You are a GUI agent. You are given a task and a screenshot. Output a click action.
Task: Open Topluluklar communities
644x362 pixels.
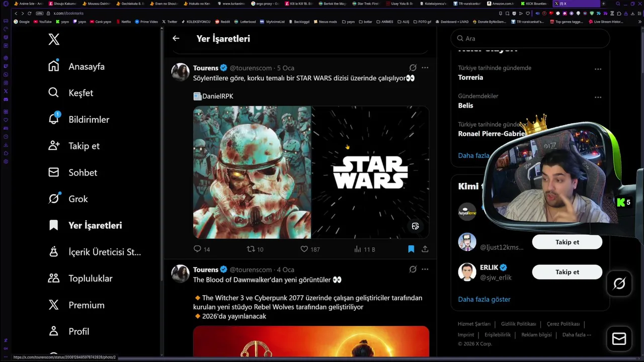[80, 279]
